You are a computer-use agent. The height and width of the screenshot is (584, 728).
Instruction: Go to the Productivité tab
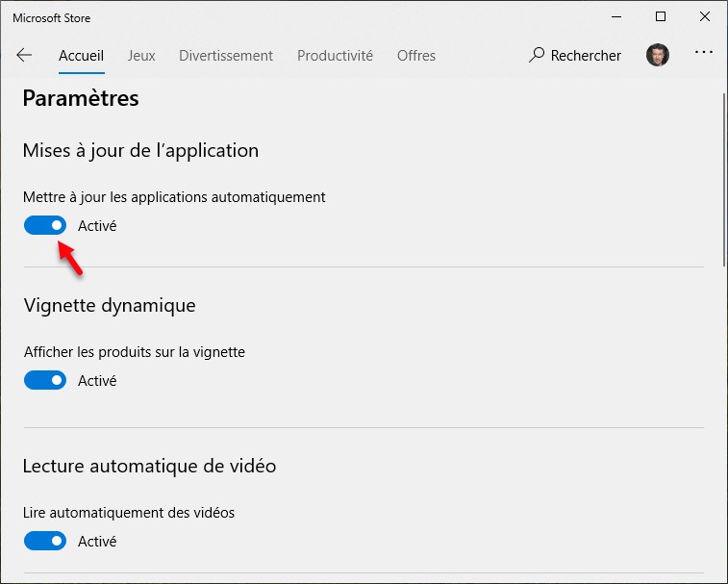[x=335, y=56]
